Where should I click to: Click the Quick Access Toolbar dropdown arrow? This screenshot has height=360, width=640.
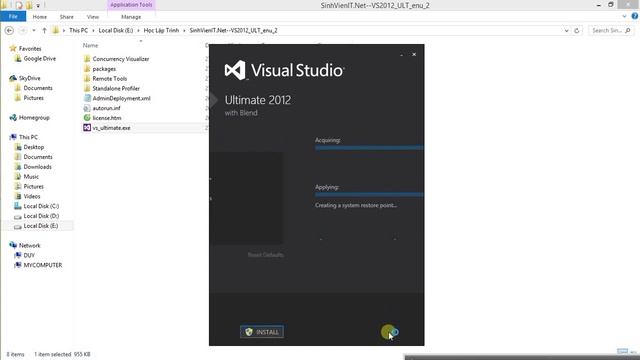tap(38, 5)
